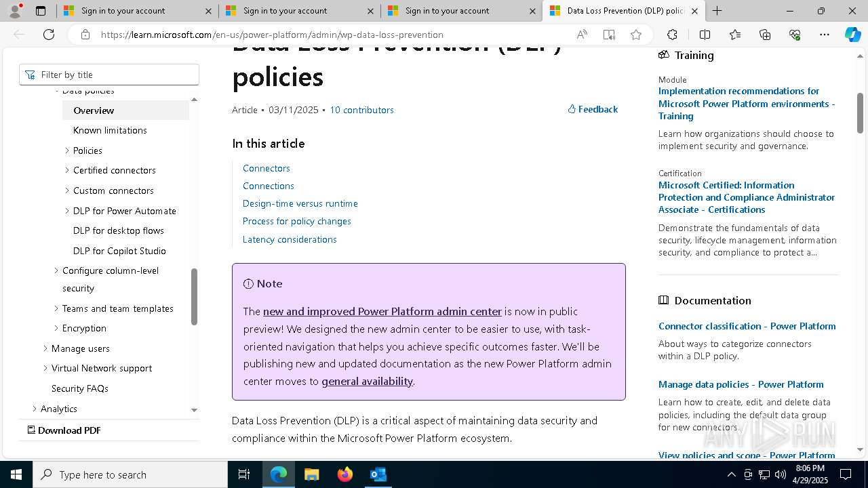Image resolution: width=868 pixels, height=488 pixels.
Task: Open the tab actions menu icon
Action: click(41, 11)
